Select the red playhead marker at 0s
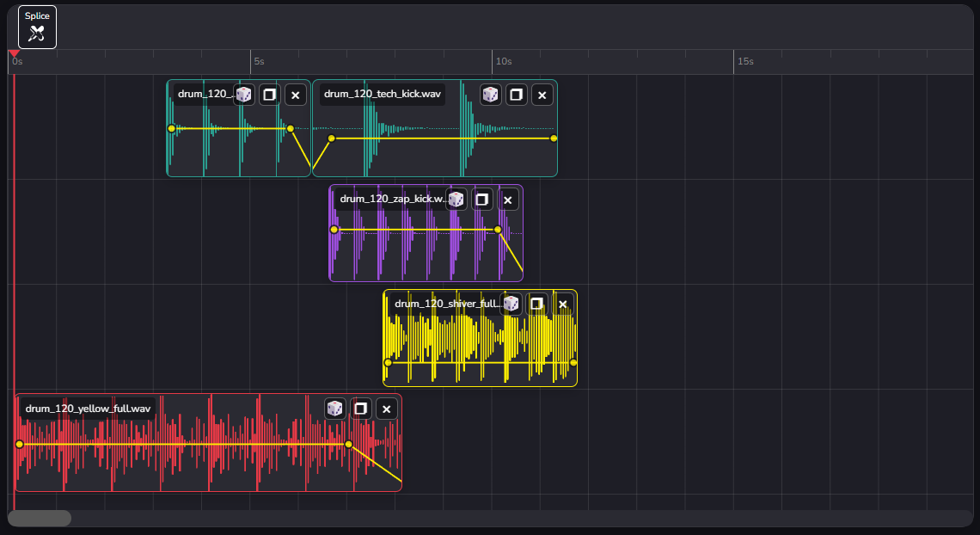 pos(14,54)
